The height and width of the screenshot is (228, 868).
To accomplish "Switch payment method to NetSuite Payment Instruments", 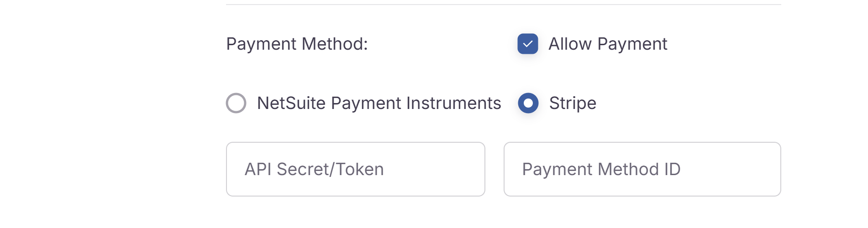I will 236,103.
